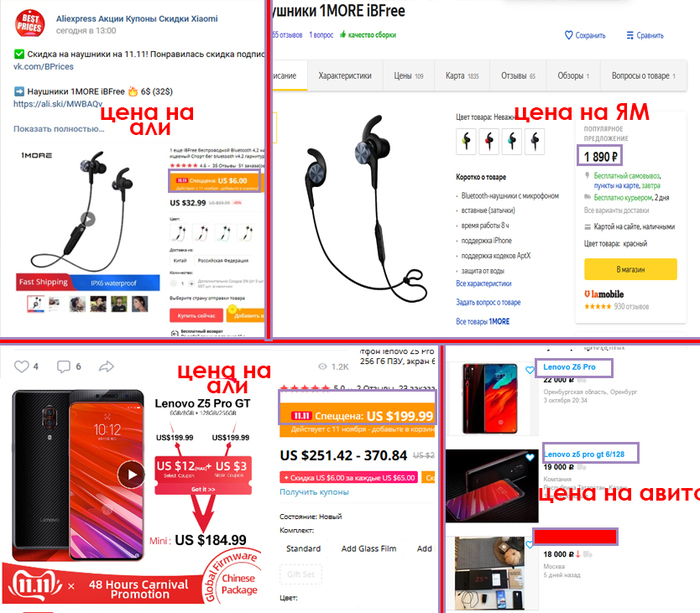Image resolution: width=700 pixels, height=613 pixels.
Task: Open the Характеристики tab
Action: (x=345, y=75)
